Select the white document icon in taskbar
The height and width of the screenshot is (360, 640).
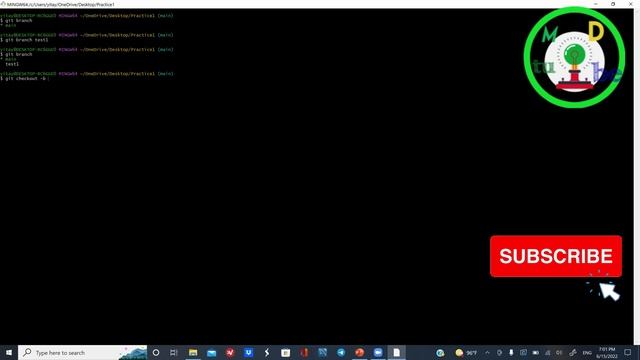[x=396, y=352]
